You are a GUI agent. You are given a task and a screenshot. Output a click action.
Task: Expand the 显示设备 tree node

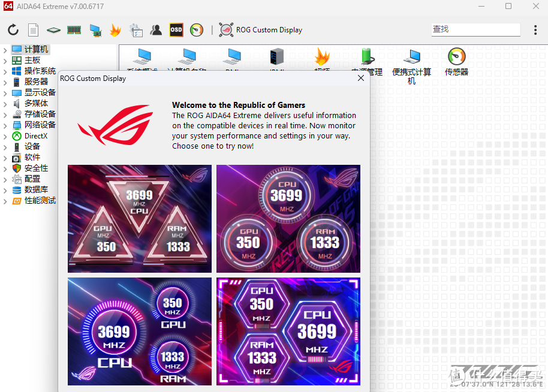tap(5, 94)
